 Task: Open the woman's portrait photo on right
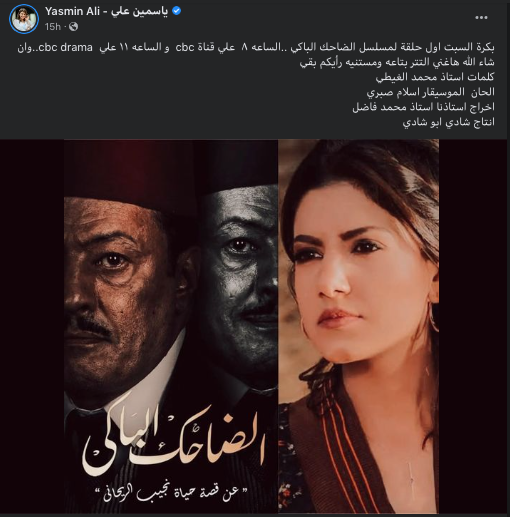(359, 326)
